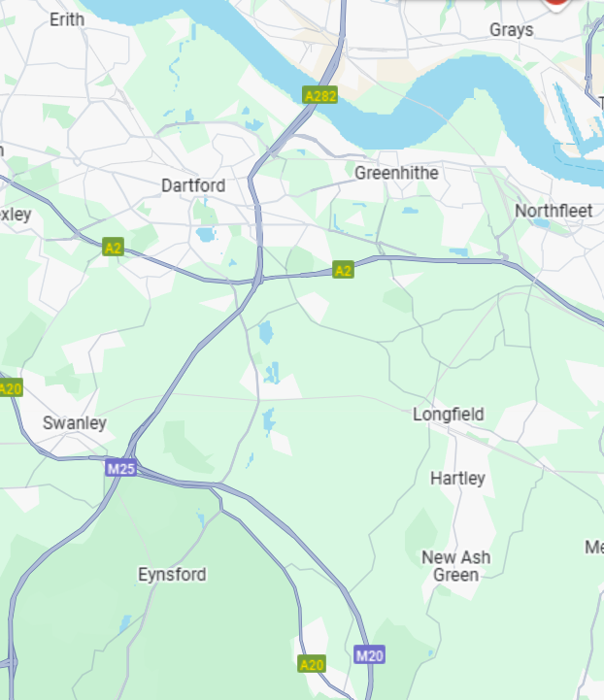Click the Erith town label
604x700 pixels.
[x=67, y=19]
